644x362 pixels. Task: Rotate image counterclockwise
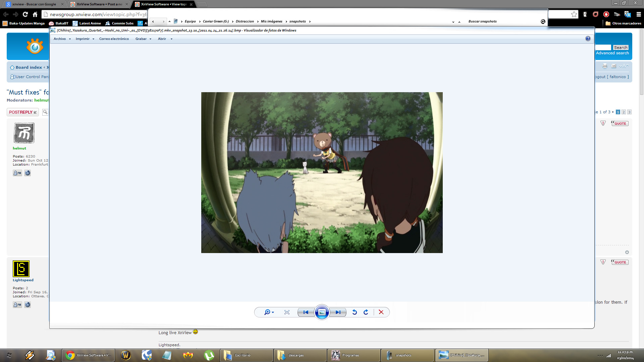pyautogui.click(x=355, y=312)
